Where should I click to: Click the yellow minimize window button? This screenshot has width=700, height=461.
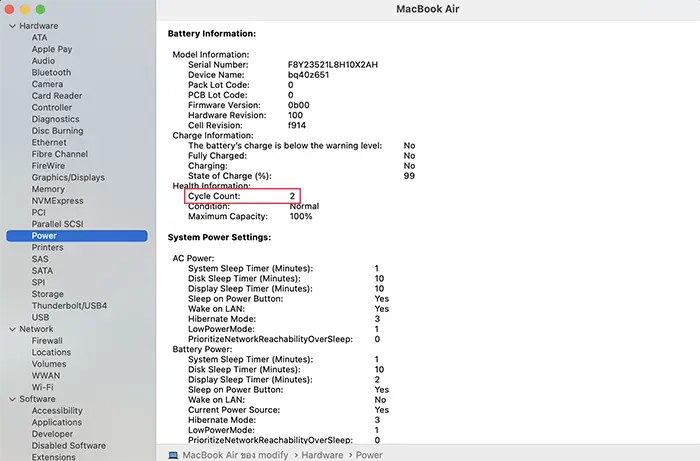25,9
